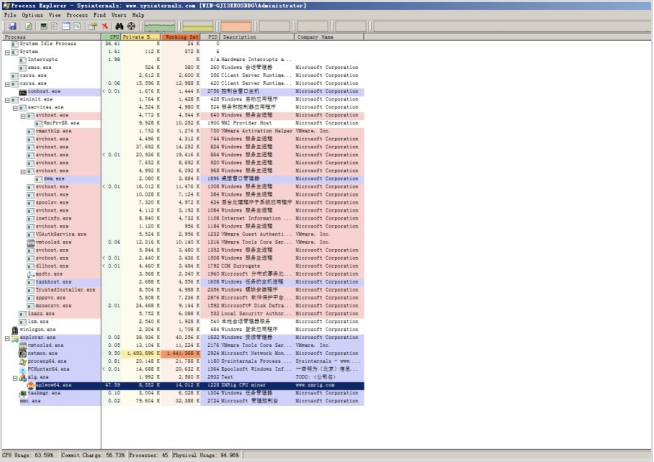Screen dimensions: 654x462
Task: Open the View menu
Action: [55, 15]
